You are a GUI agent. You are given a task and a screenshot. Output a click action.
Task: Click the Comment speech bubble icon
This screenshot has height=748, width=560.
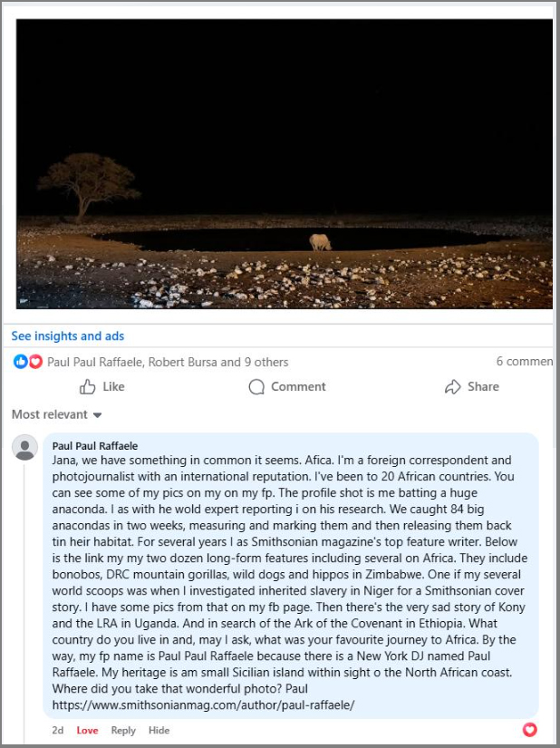pos(257,387)
